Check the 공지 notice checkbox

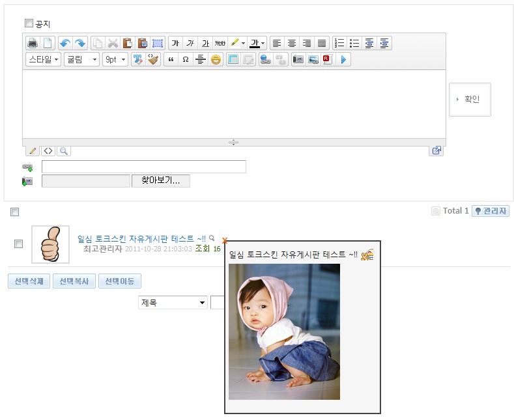pyautogui.click(x=29, y=23)
